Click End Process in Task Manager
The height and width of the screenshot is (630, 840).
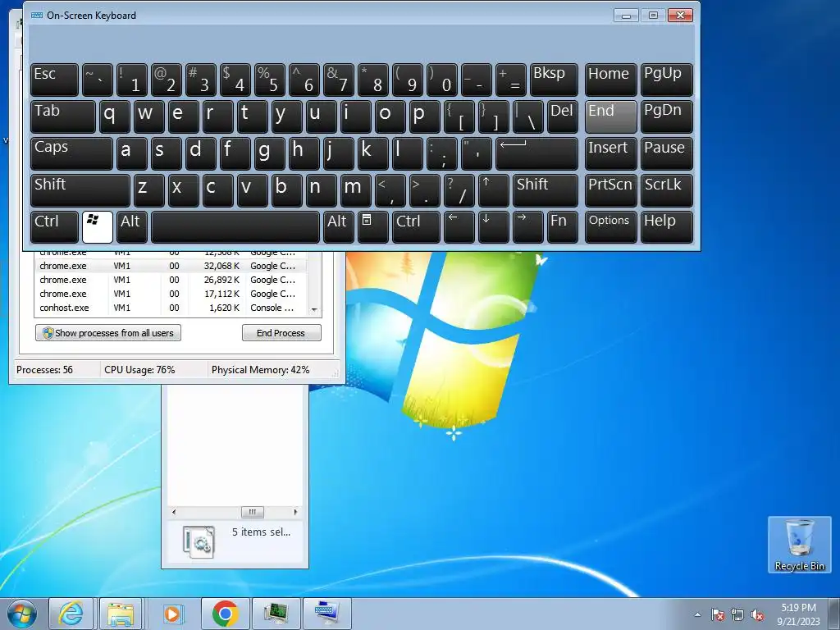coord(281,333)
